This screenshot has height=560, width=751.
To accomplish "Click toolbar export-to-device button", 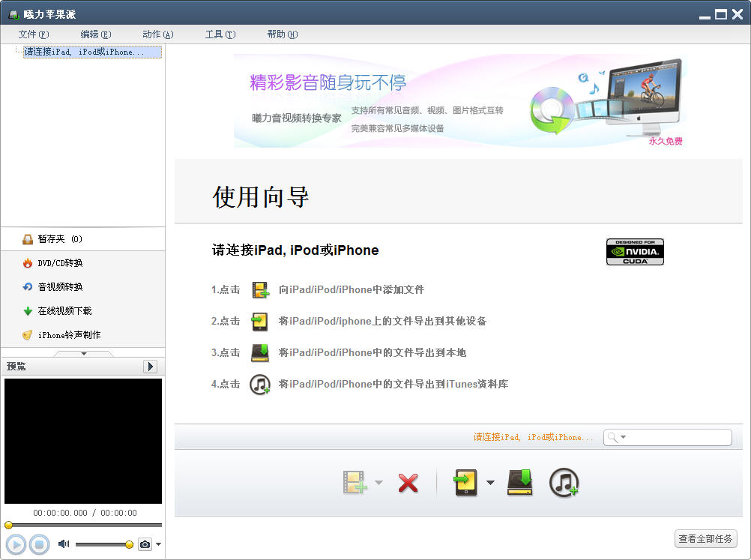I will click(x=465, y=482).
